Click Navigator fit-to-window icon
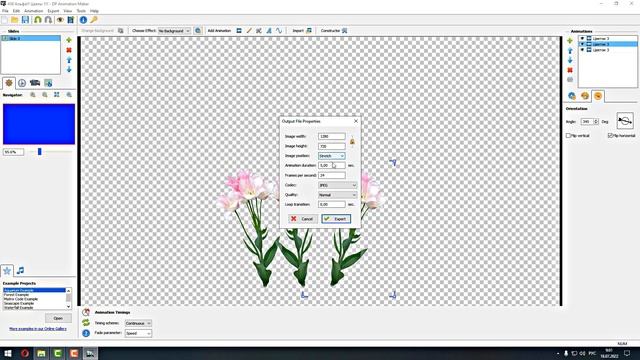This screenshot has width=640, height=360. [x=57, y=95]
